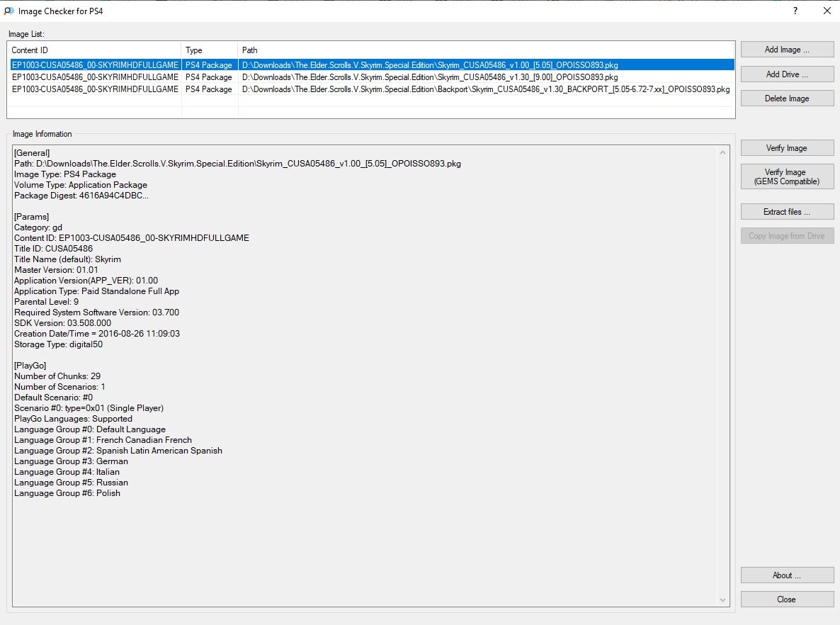Sort by the Content ID column header
Viewport: 840px width, 625px height.
pyautogui.click(x=95, y=50)
